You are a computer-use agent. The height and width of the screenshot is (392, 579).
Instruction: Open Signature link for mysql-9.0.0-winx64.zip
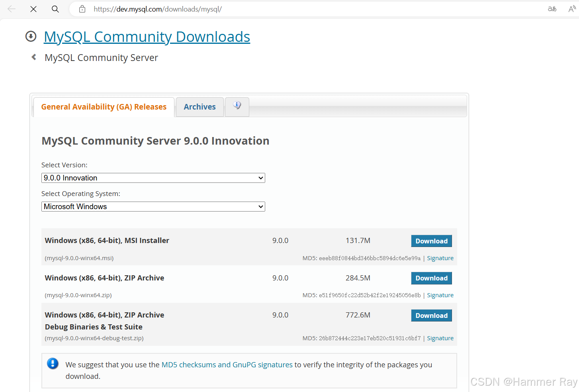click(x=440, y=295)
